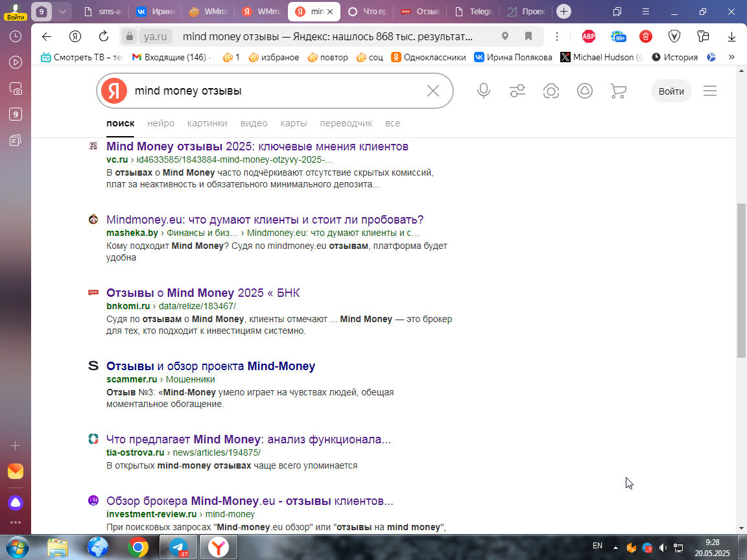Image resolution: width=747 pixels, height=560 pixels.
Task: Open red trash extension icon
Action: coord(646,36)
